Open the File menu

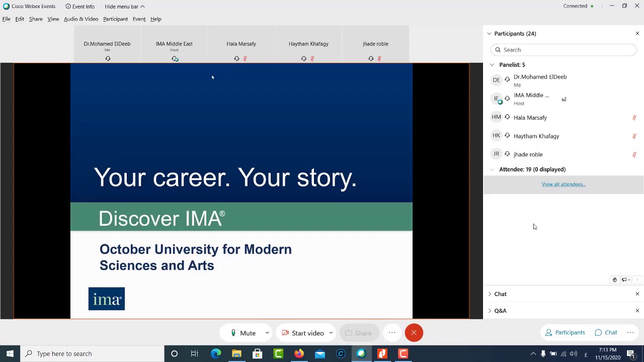coord(7,19)
